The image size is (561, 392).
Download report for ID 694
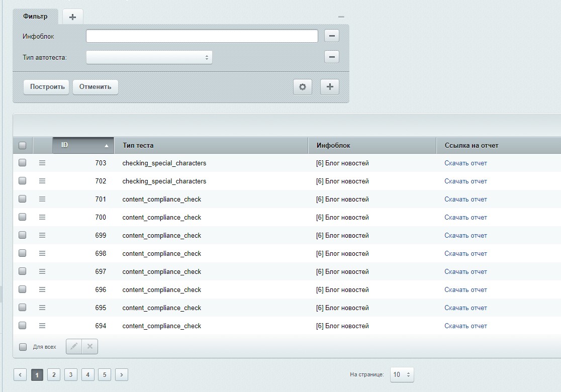[x=465, y=326]
